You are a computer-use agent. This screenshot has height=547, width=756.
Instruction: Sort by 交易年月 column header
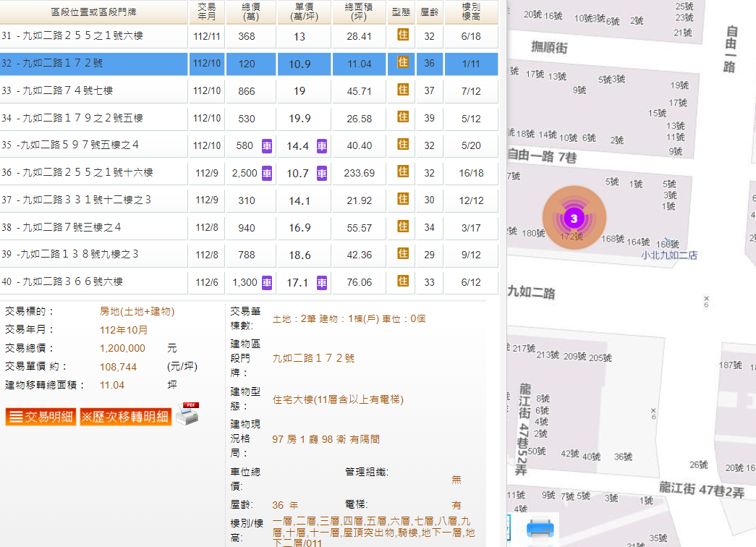[207, 12]
